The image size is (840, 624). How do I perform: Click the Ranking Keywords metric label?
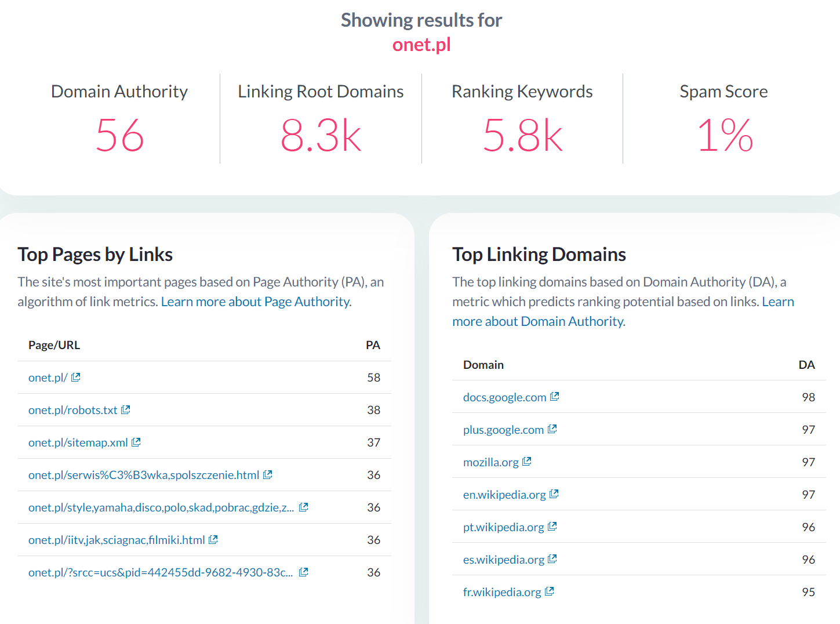click(x=522, y=92)
